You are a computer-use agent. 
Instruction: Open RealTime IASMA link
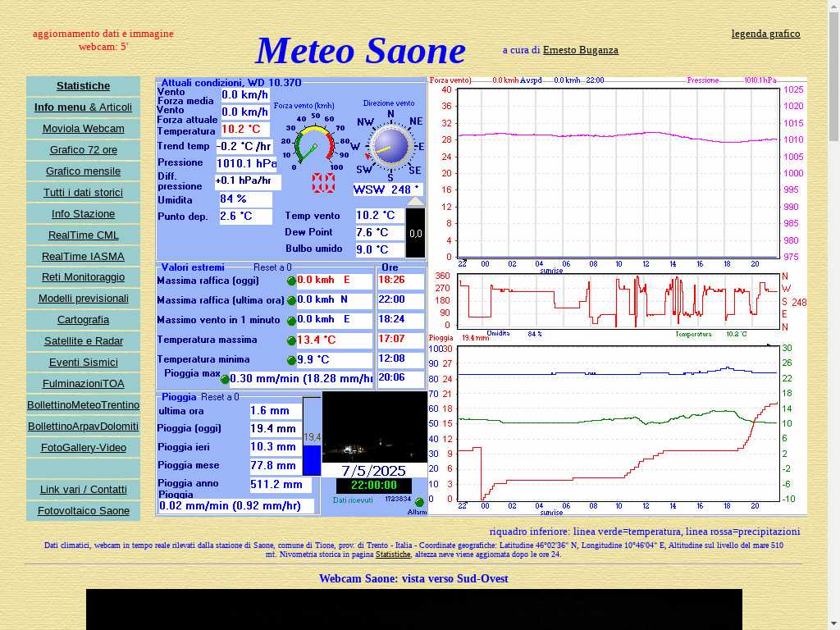[83, 257]
